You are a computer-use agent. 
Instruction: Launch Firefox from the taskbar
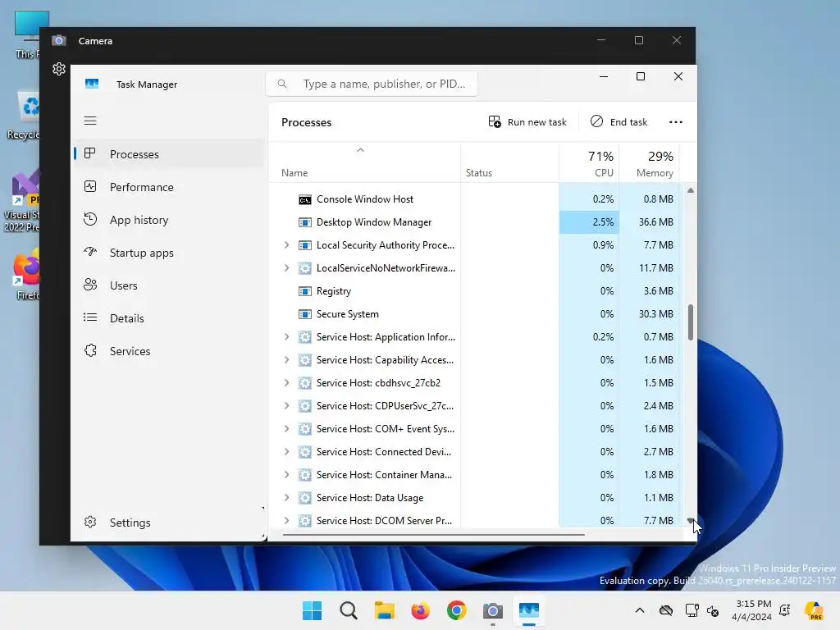(421, 610)
